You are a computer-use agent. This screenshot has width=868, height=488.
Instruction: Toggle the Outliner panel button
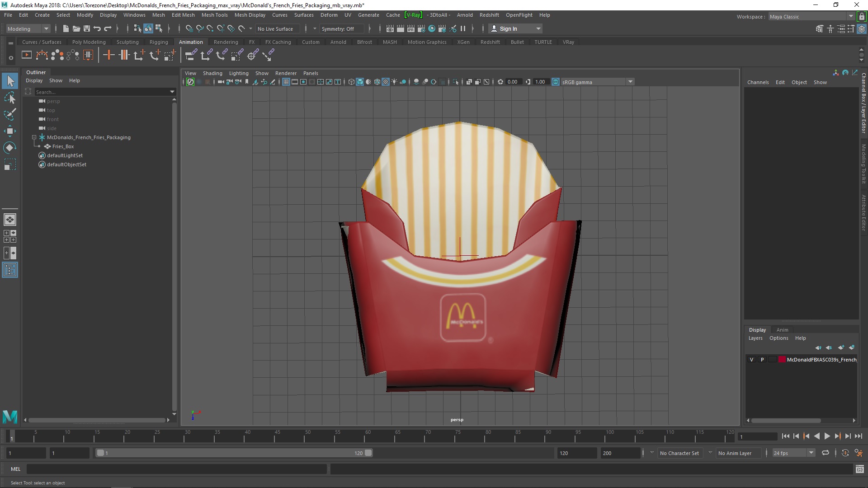pyautogui.click(x=10, y=270)
